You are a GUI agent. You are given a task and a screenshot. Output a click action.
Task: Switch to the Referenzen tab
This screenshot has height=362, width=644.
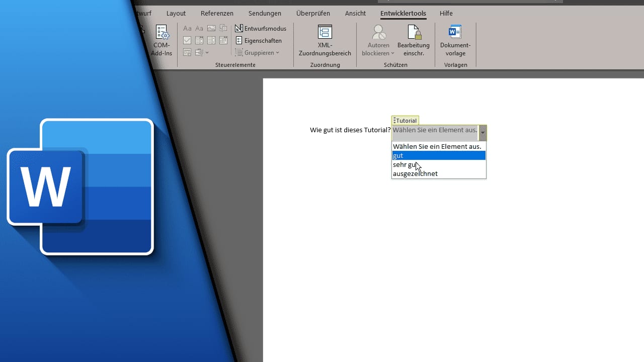click(217, 14)
